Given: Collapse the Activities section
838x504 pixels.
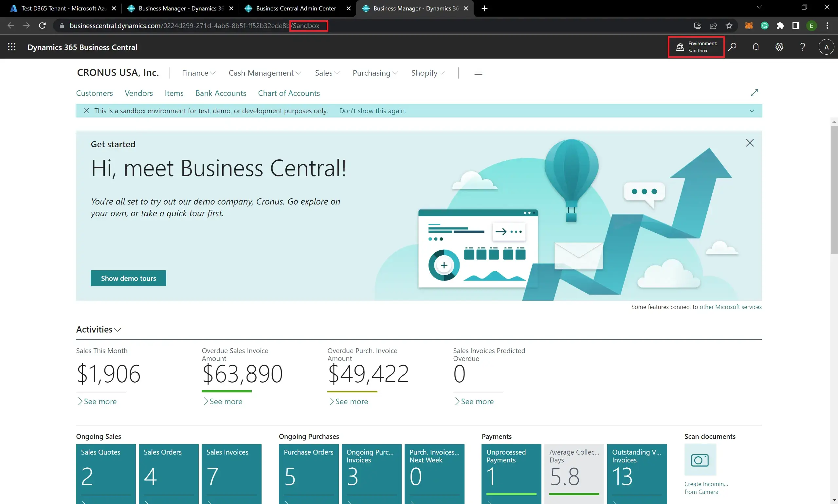Looking at the screenshot, I should tap(99, 330).
